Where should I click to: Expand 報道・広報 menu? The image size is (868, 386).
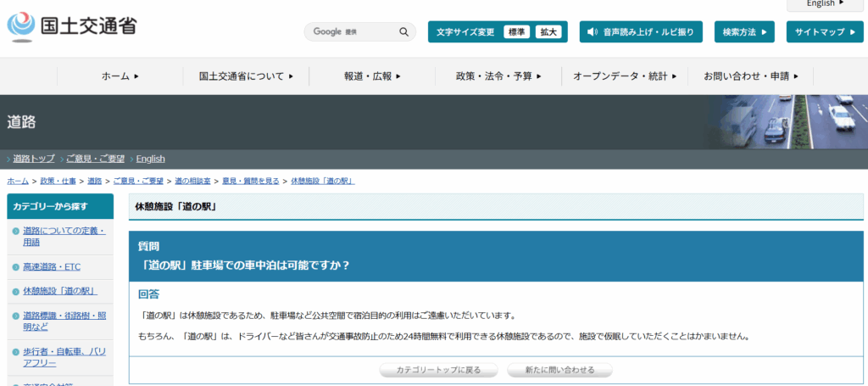point(372,76)
